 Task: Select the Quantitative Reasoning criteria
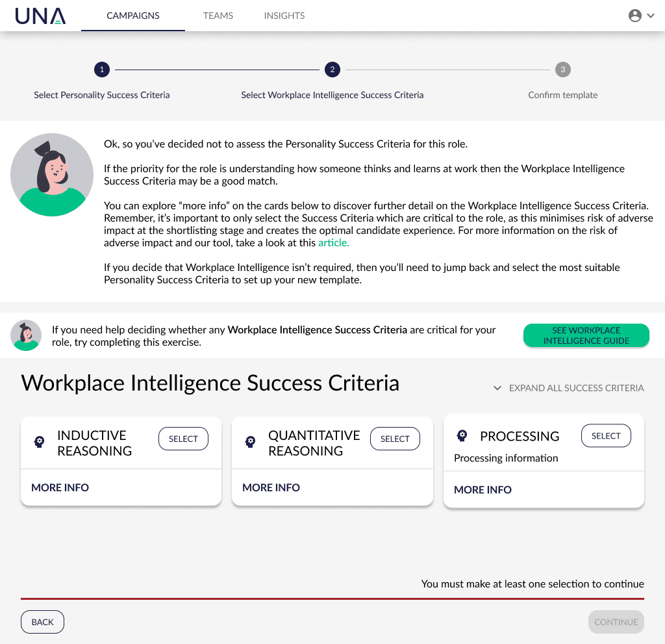pos(395,439)
